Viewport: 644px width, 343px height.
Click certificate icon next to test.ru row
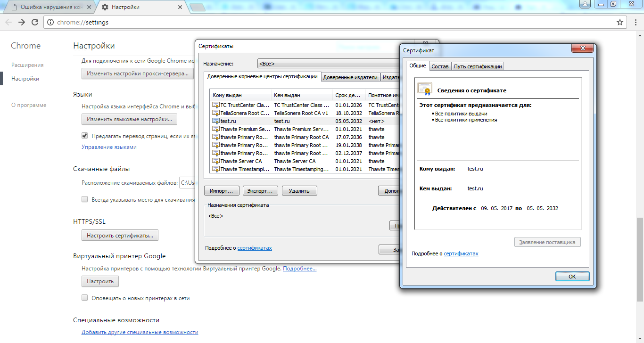[x=216, y=121]
